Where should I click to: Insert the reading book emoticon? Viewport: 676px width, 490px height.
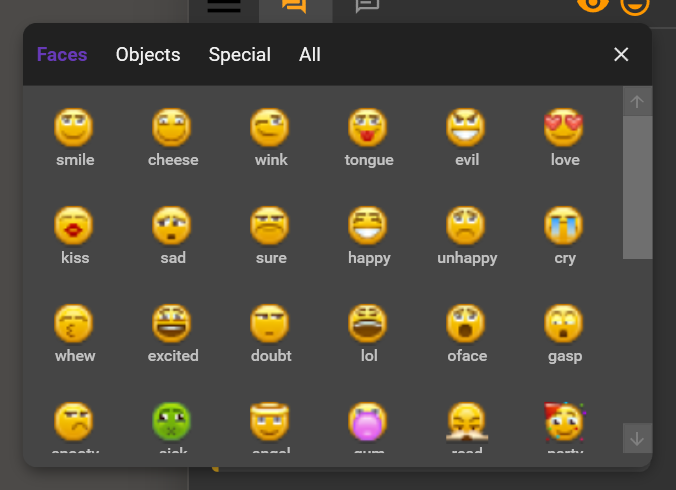(x=466, y=422)
